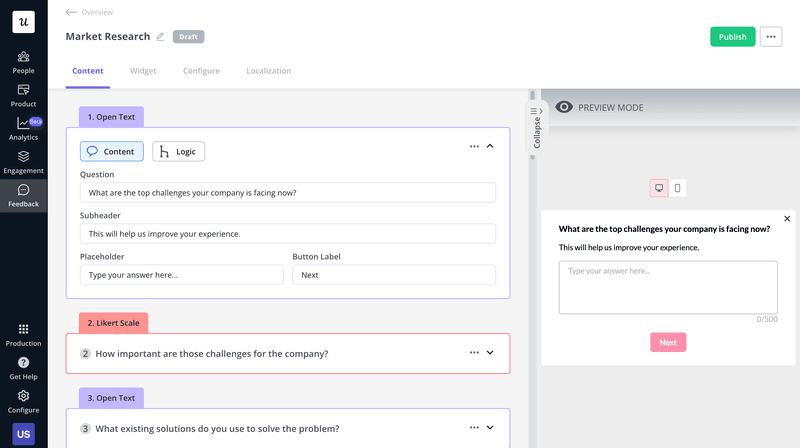
Task: Click the Subheader text field
Action: [288, 233]
